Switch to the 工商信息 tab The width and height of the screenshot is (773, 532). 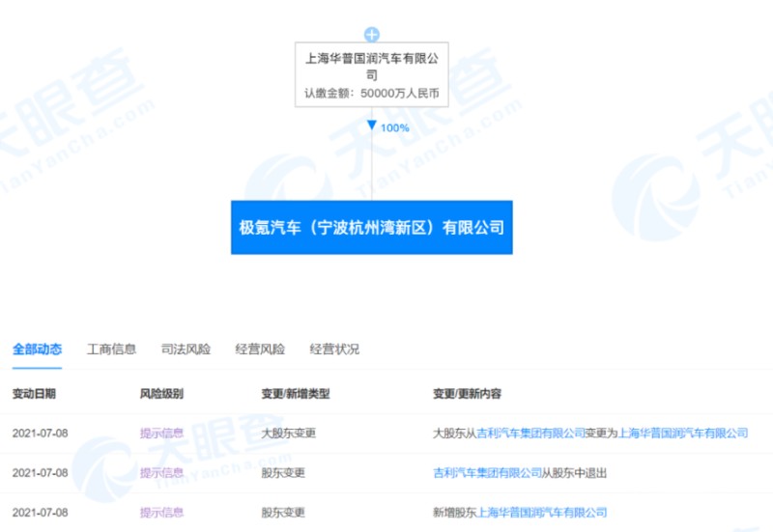click(111, 350)
